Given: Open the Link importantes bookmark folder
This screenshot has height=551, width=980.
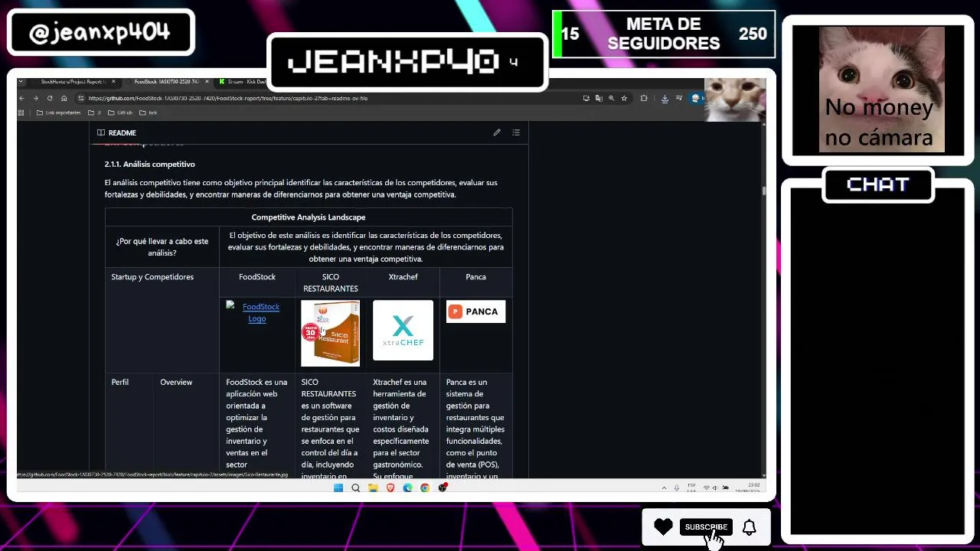Looking at the screenshot, I should 58,112.
